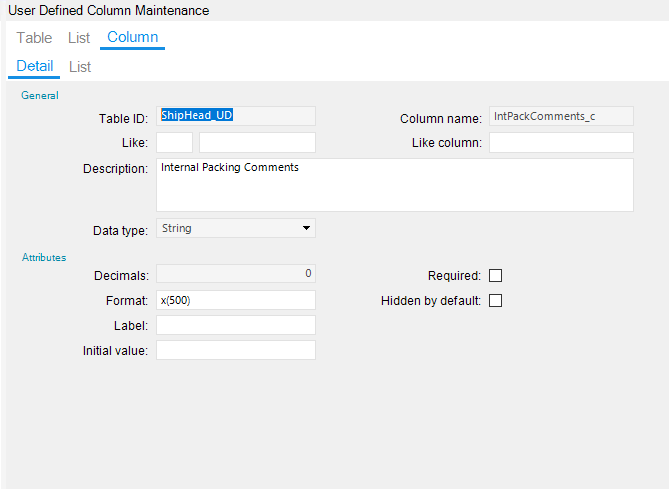669x489 pixels.
Task: Focus the Label input field
Action: (x=236, y=325)
